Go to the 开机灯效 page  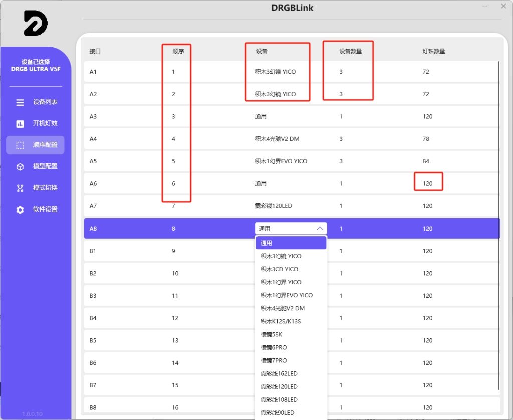click(36, 123)
